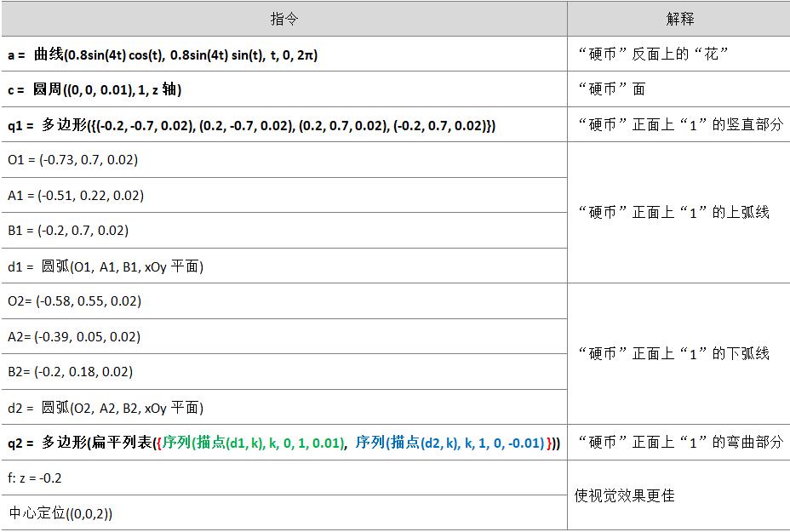Click the q2 扁平列表 command cell
This screenshot has width=790, height=532.
pos(255,443)
